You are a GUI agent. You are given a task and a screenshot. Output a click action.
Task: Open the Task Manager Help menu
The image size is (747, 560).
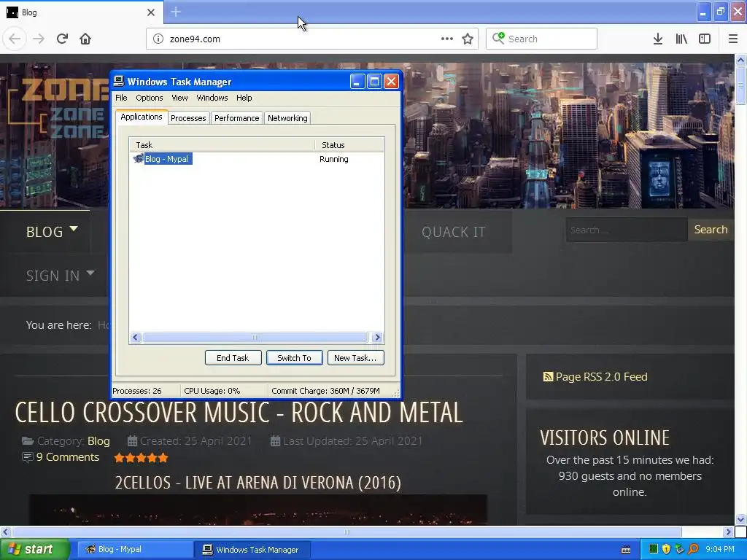pyautogui.click(x=244, y=98)
